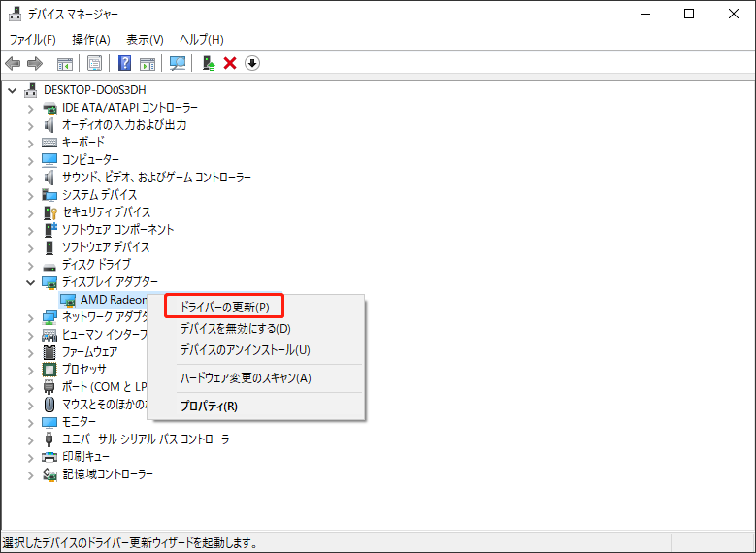
Task: Click the print queue printer icon
Action: click(49, 457)
